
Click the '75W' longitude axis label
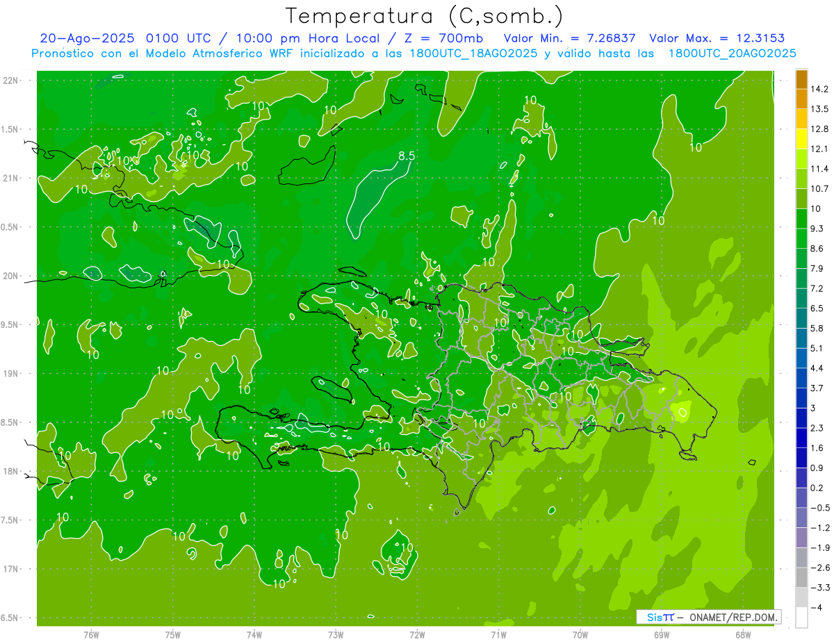(173, 634)
